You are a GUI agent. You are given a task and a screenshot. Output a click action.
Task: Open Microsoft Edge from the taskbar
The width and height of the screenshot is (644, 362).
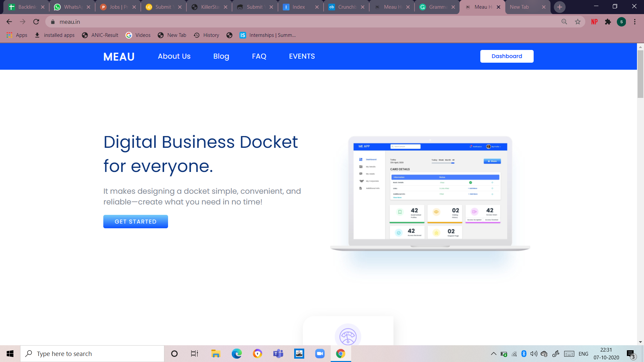(236, 354)
